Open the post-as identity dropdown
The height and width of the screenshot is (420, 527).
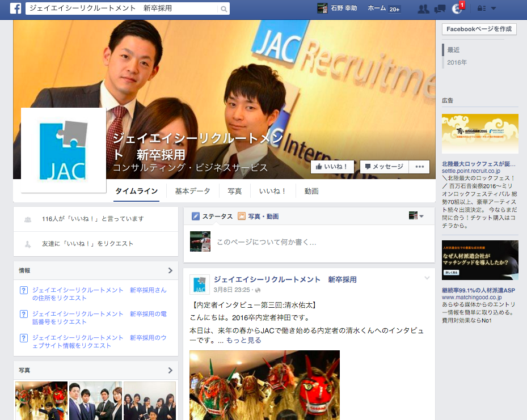(x=416, y=216)
